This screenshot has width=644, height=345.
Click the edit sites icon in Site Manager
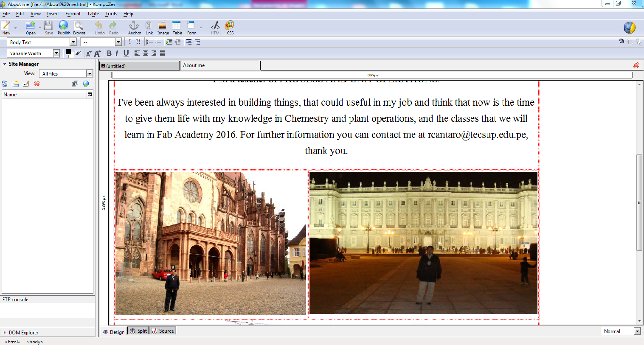(x=75, y=84)
